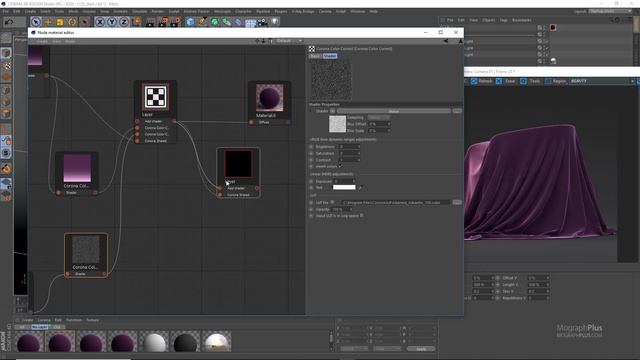The width and height of the screenshot is (640, 360).
Task: Select the Layer node thumbnail
Action: [x=156, y=97]
